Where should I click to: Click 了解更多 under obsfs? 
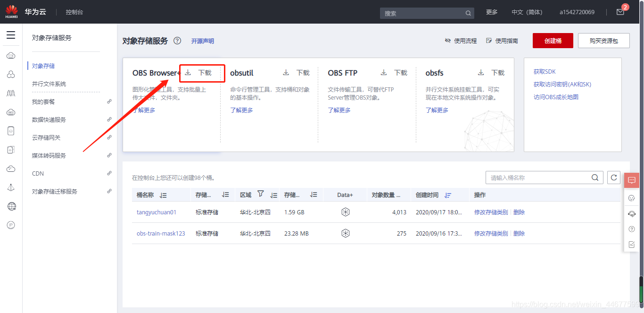437,110
